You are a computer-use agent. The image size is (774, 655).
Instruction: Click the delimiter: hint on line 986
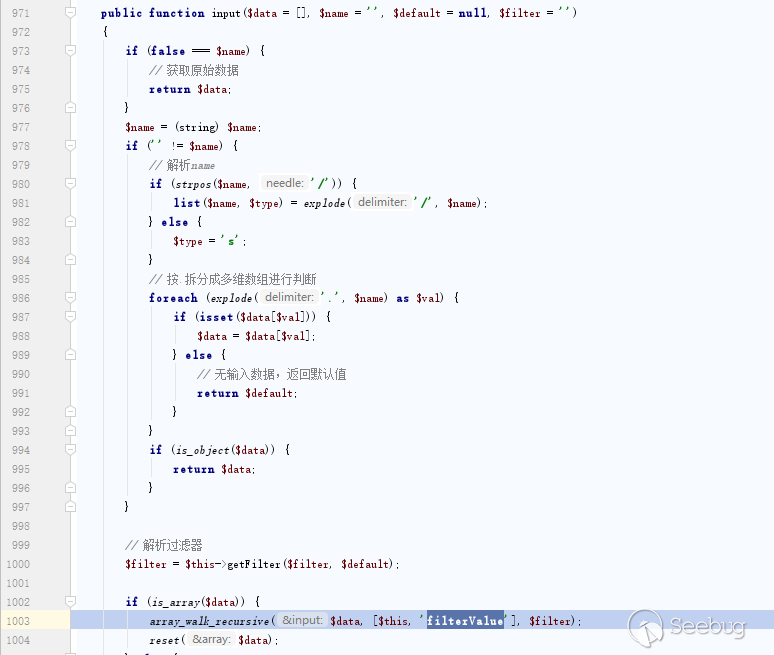click(289, 297)
